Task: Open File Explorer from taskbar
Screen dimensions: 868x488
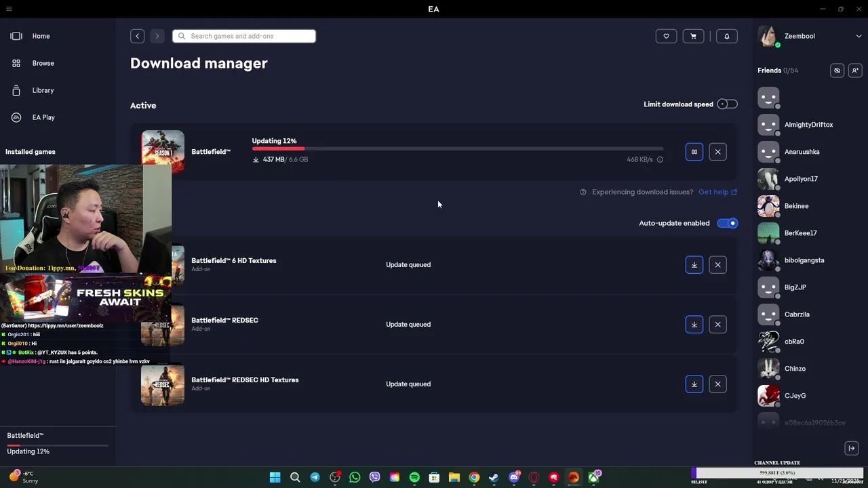Action: click(454, 477)
